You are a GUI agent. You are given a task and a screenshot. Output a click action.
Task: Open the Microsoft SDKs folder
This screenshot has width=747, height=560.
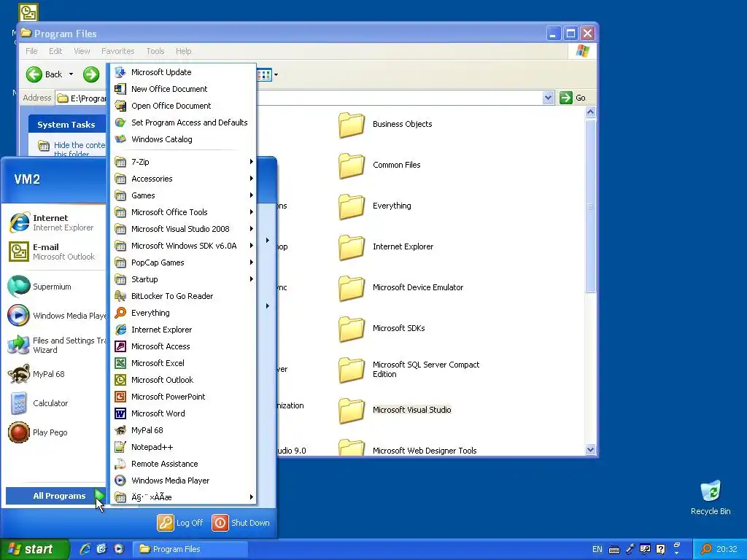(382, 329)
